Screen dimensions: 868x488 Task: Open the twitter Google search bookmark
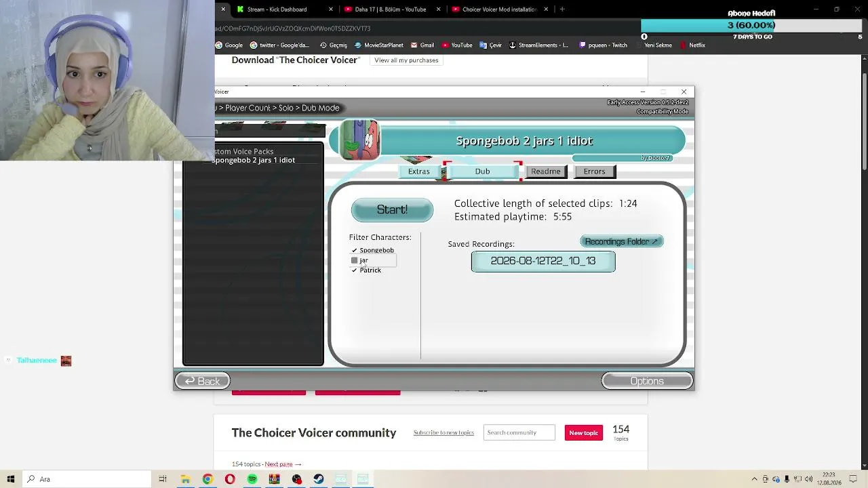(279, 45)
